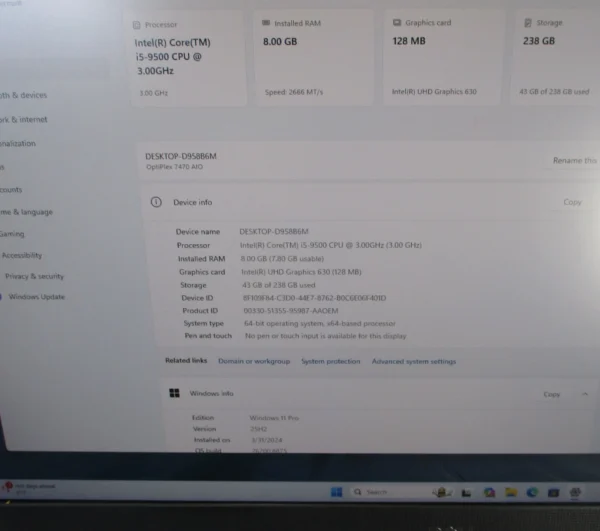Screen dimensions: 600x531
Task: Click the Product ID value 00330-51355-95987-AAOEM
Action: 291,311
